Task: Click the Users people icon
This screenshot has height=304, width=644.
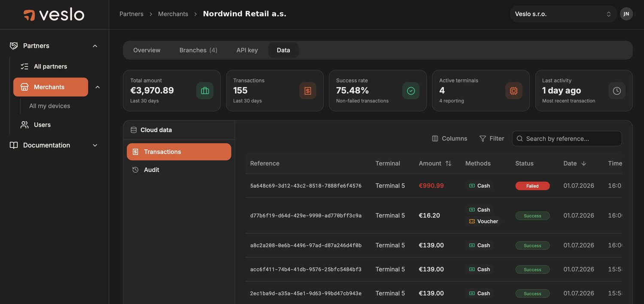Action: click(24, 125)
